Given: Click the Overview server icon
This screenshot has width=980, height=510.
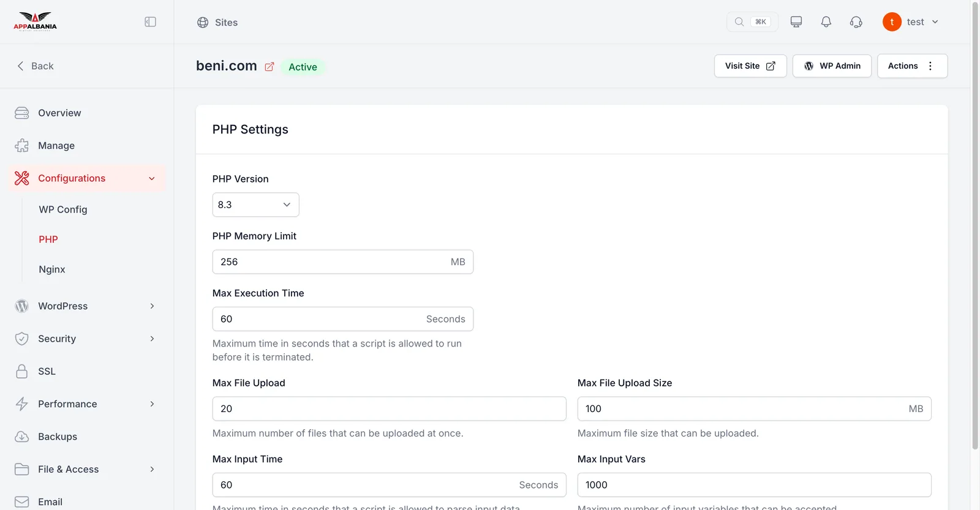Looking at the screenshot, I should (22, 113).
